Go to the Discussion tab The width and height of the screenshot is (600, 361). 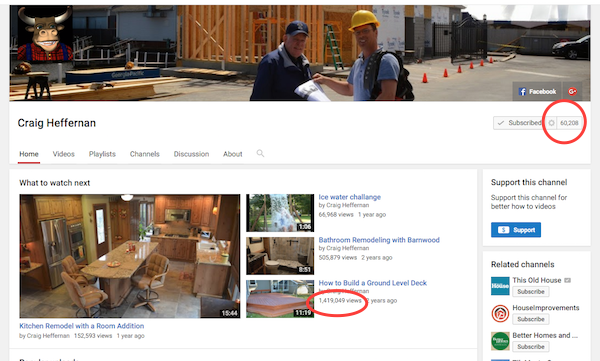pyautogui.click(x=191, y=154)
